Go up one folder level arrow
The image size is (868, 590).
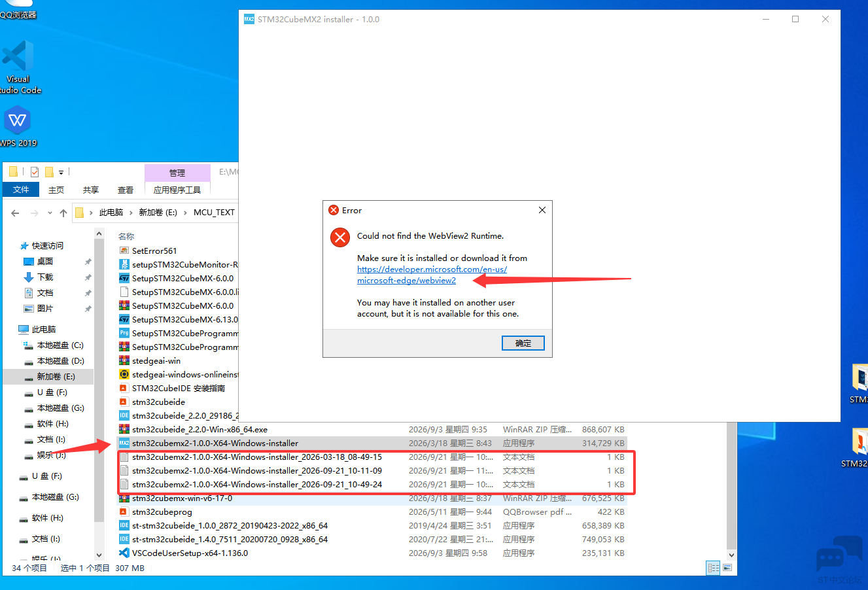tap(63, 213)
